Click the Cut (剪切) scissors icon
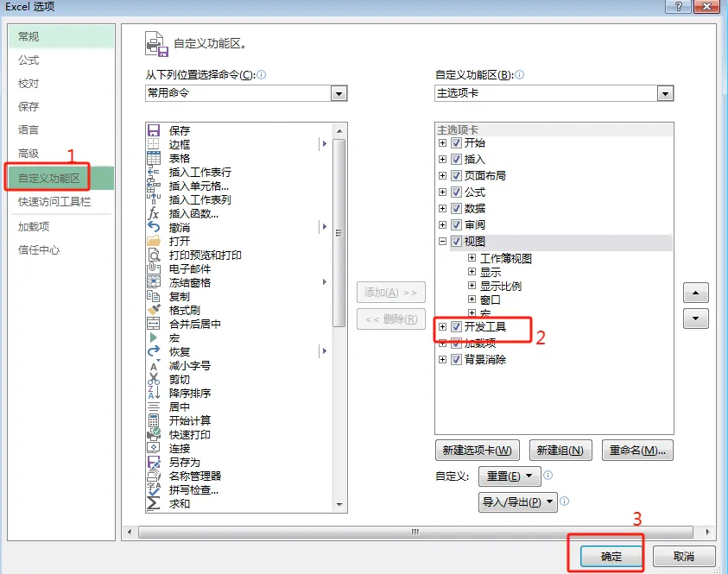The image size is (728, 574). (x=154, y=379)
